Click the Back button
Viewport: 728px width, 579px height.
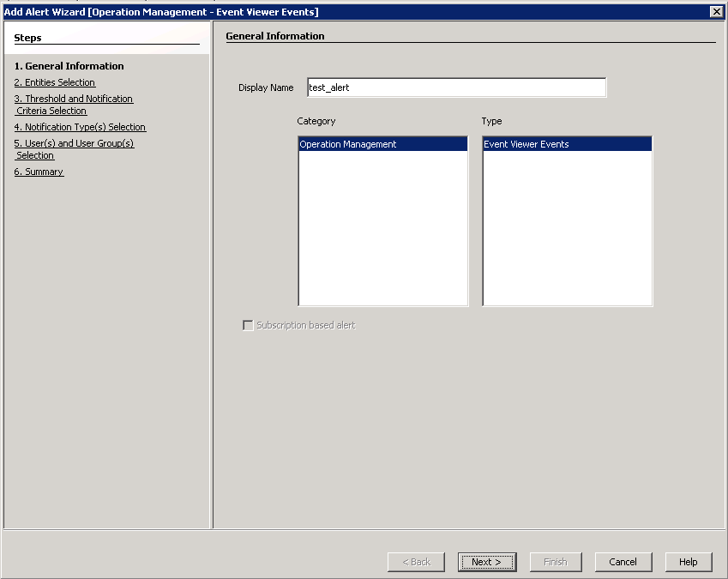click(x=416, y=562)
